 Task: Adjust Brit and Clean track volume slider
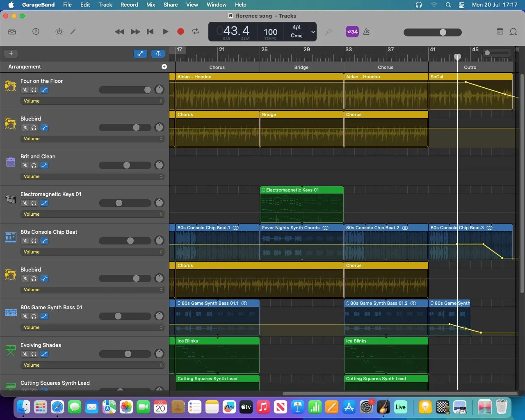click(125, 165)
